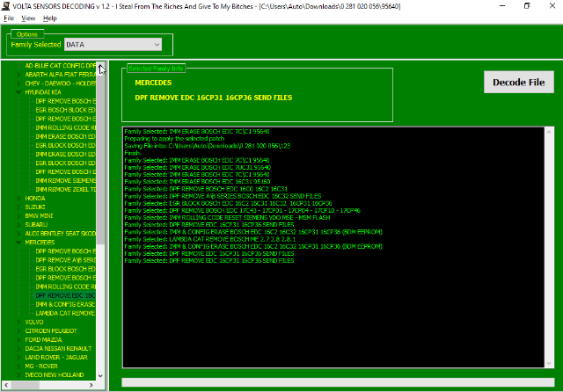Select DPF REMOVE A\B SER under Mercedes
This screenshot has width=563, height=392.
pyautogui.click(x=65, y=260)
